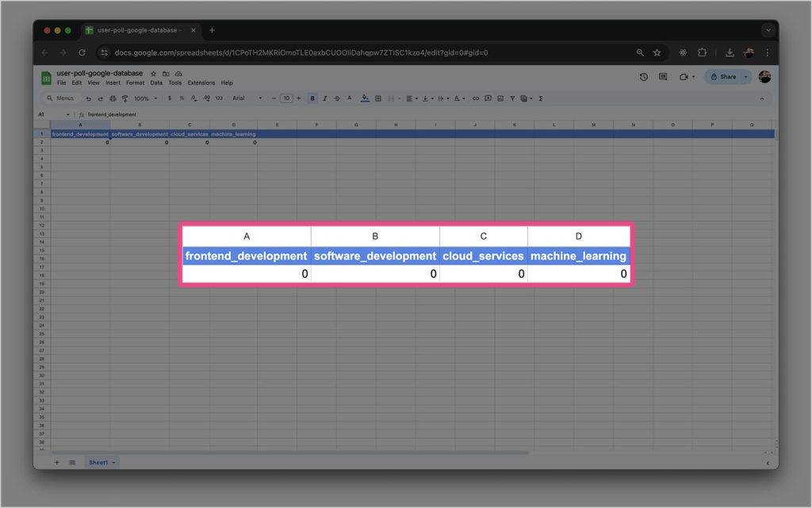Viewport: 812px width, 508px height.
Task: Open the vertical align dropdown
Action: (x=427, y=98)
